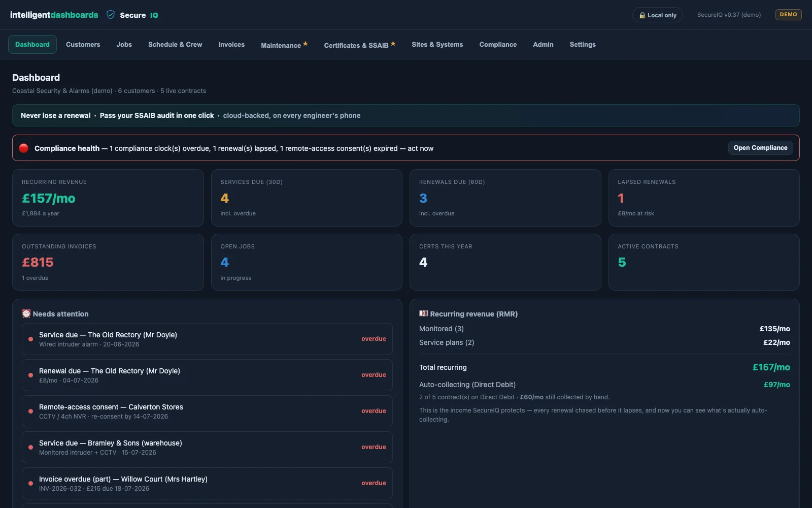
Task: Click the red dot on Service due Old Rectory row
Action: [30, 339]
